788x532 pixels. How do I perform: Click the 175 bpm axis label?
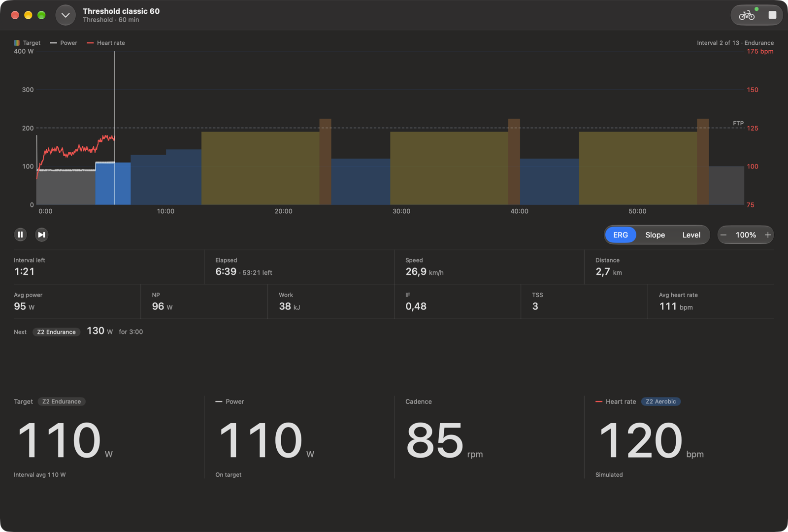point(760,51)
